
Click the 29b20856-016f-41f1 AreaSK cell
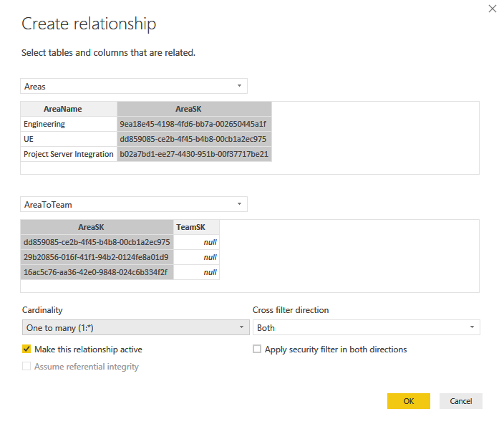click(97, 257)
